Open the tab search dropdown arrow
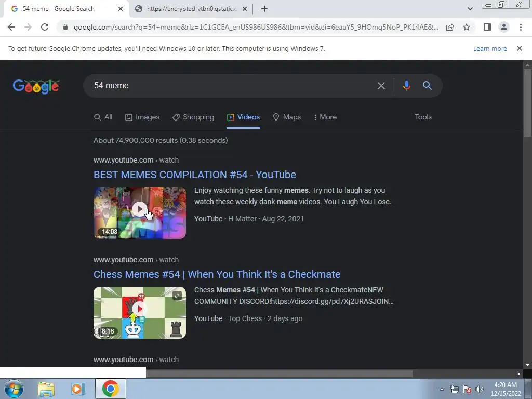Image resolution: width=532 pixels, height=399 pixels. [x=470, y=9]
